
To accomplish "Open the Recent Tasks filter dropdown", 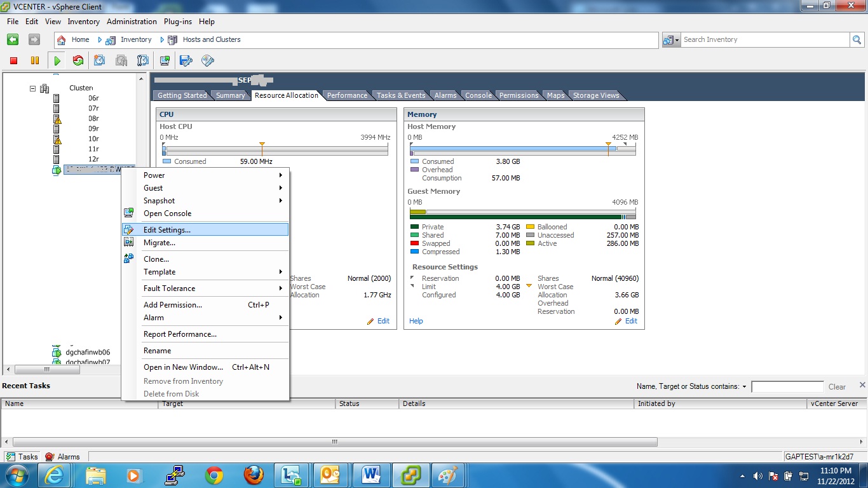I will tap(743, 386).
